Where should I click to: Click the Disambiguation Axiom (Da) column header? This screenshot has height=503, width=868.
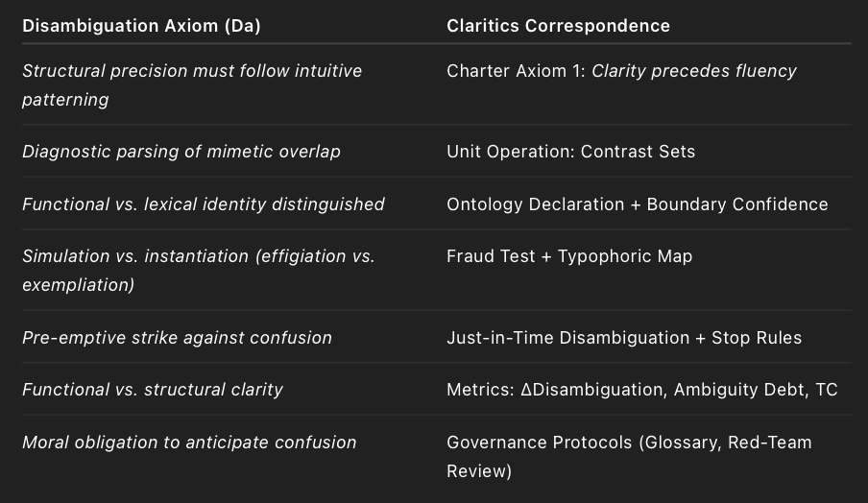(141, 26)
